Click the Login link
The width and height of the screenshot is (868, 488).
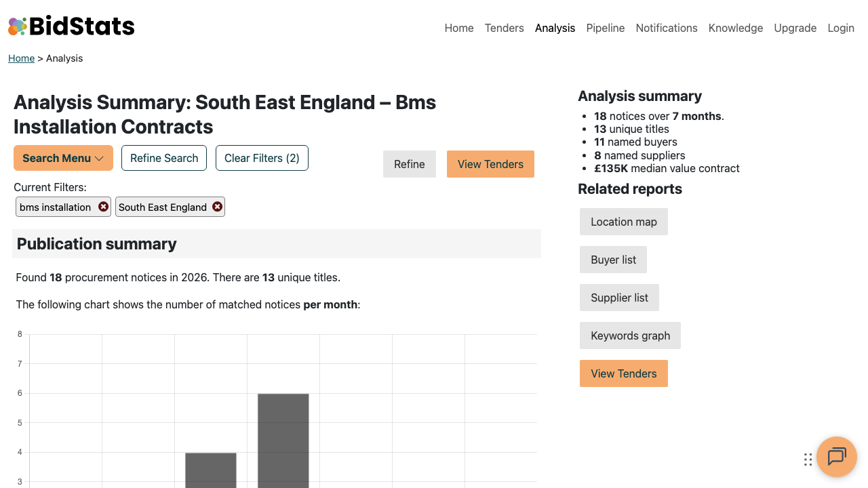[840, 28]
